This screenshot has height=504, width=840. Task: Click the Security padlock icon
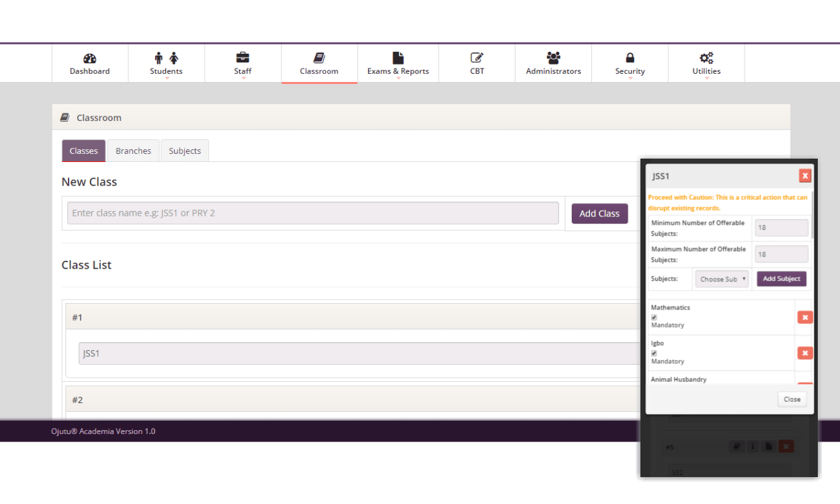[x=630, y=58]
